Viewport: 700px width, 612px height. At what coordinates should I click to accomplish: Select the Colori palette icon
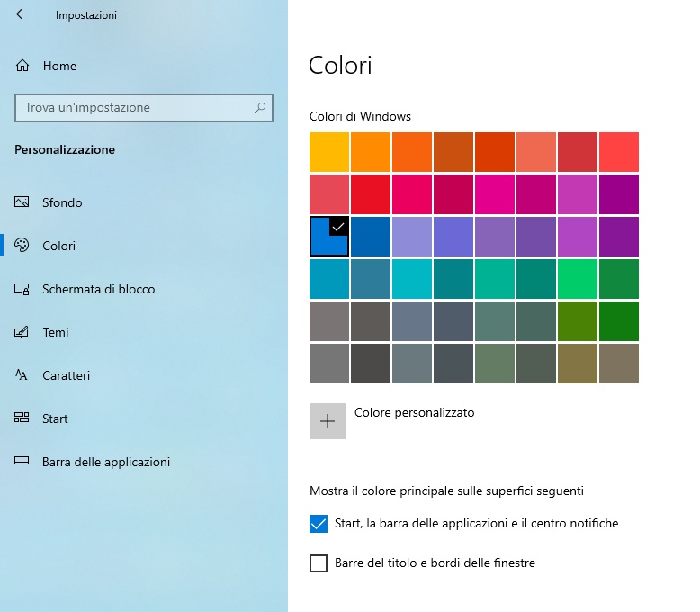(22, 245)
